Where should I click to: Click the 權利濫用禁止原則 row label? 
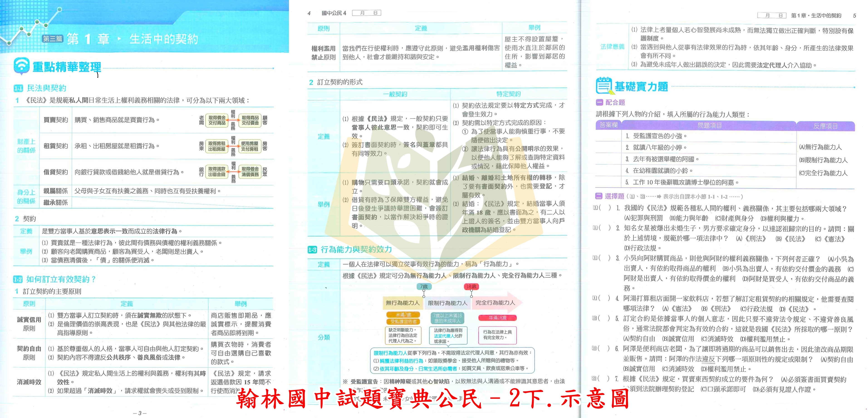[x=324, y=53]
